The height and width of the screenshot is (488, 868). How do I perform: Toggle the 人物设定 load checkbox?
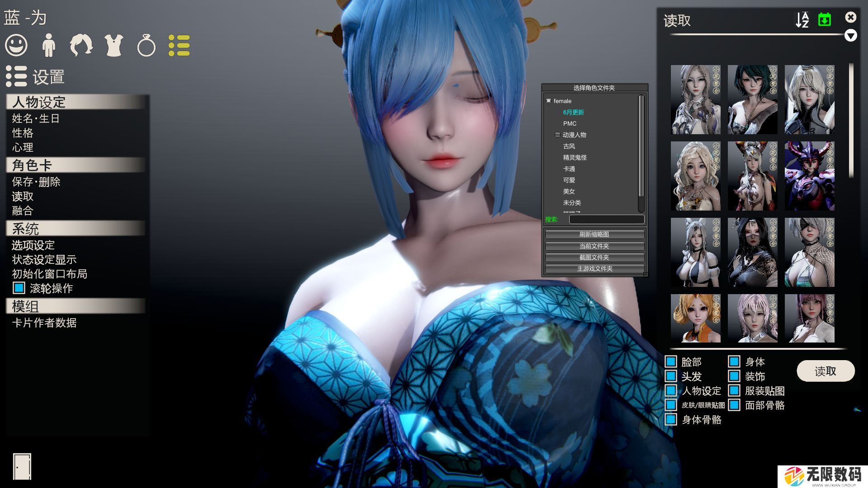click(671, 390)
